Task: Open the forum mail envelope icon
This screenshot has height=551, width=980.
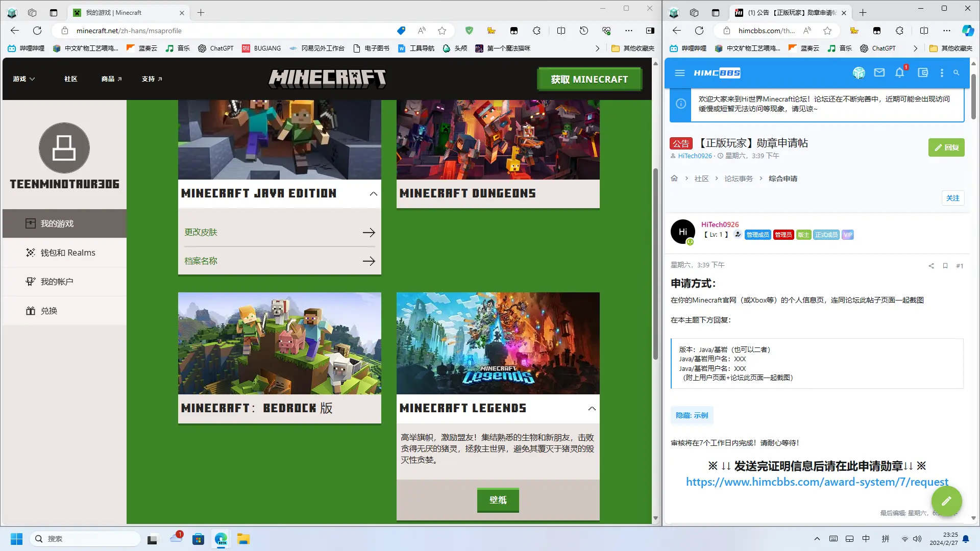Action: pos(879,73)
